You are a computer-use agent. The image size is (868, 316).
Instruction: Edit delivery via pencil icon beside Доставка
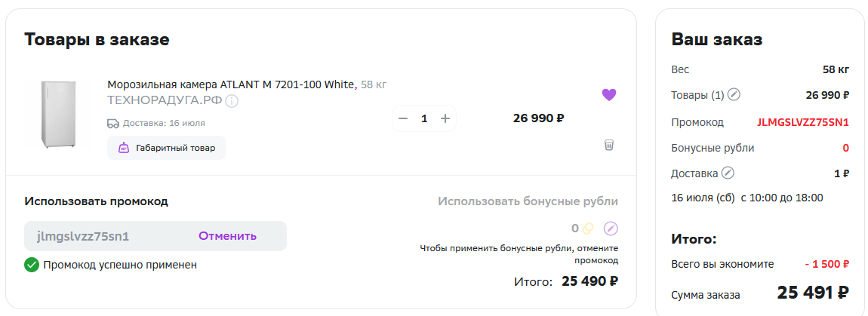[728, 173]
